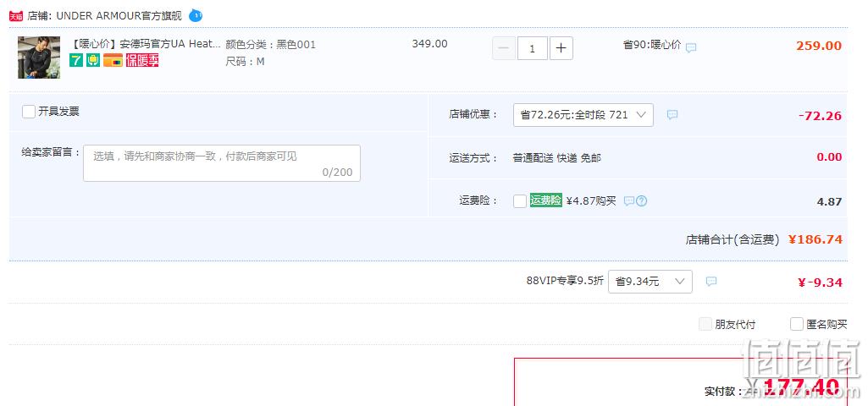The width and height of the screenshot is (868, 406).
Task: Tick the 开具发票 invoice checkbox
Action: point(29,112)
